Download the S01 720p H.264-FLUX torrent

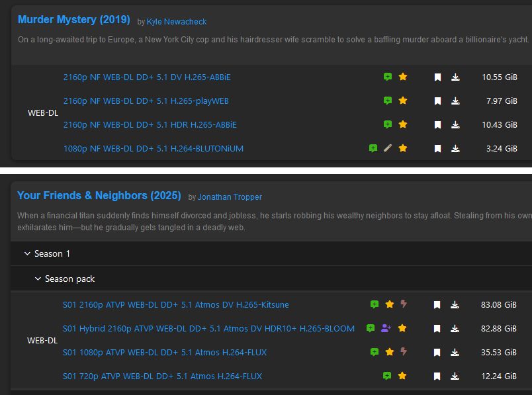[x=455, y=376]
